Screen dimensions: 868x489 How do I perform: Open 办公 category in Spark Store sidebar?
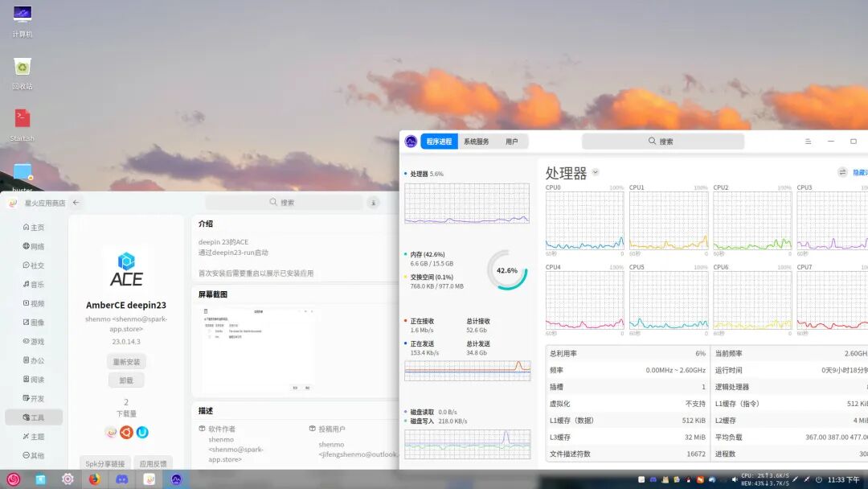[x=33, y=360]
